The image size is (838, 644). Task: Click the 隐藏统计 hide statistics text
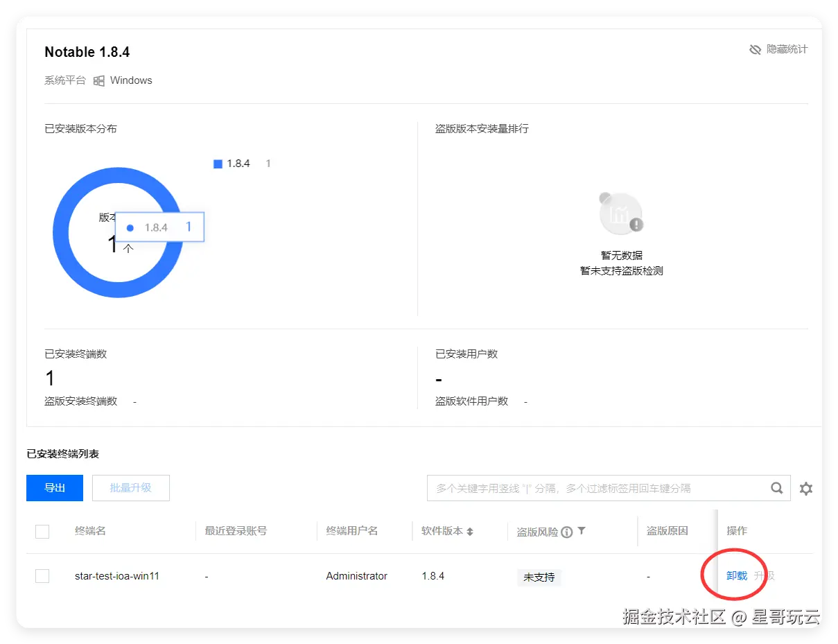(787, 50)
